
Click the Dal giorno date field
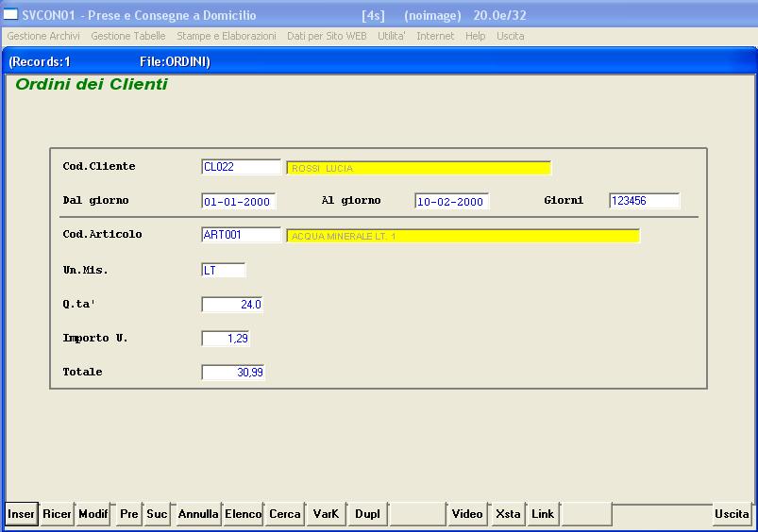[x=238, y=202]
